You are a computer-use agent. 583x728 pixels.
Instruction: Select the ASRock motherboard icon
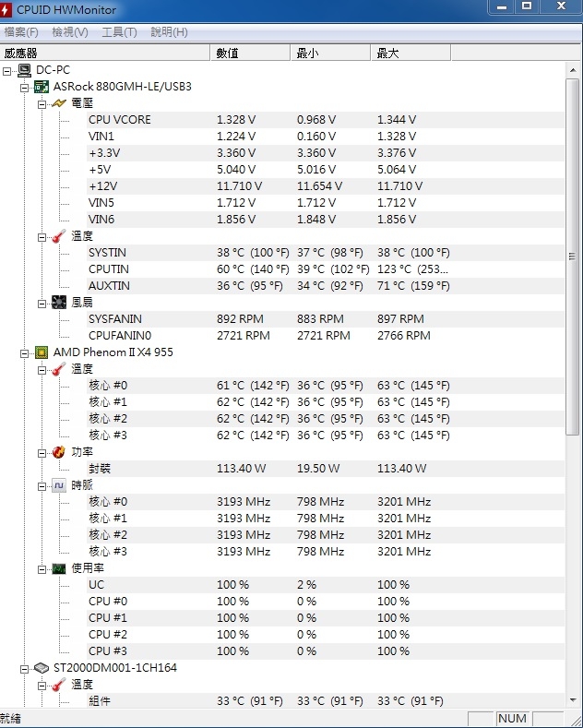click(x=42, y=87)
